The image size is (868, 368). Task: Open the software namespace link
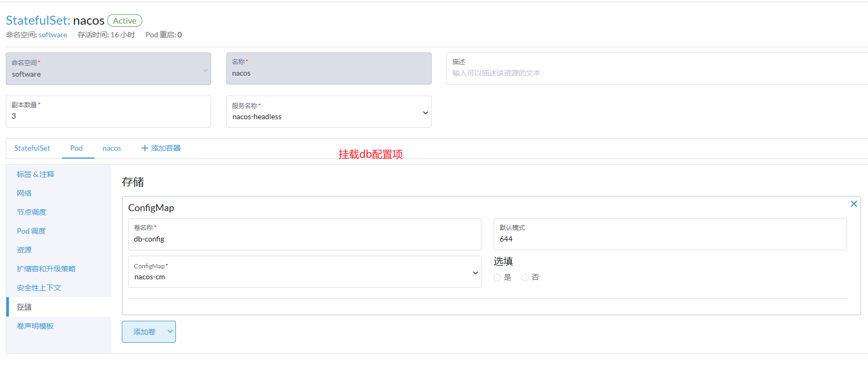tap(53, 35)
